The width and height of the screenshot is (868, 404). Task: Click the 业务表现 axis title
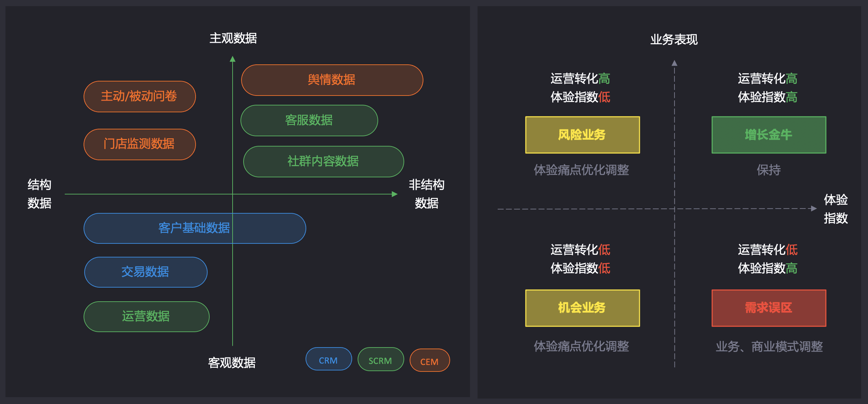tap(674, 39)
